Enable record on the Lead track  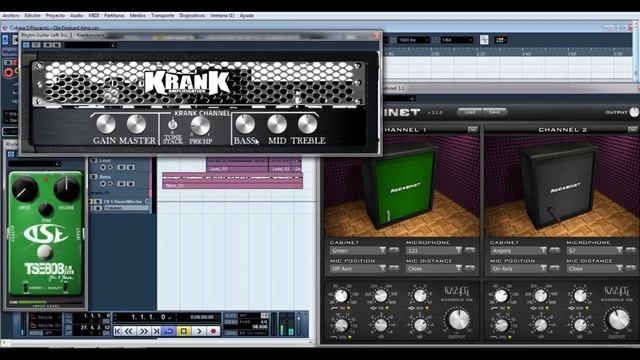click(102, 167)
